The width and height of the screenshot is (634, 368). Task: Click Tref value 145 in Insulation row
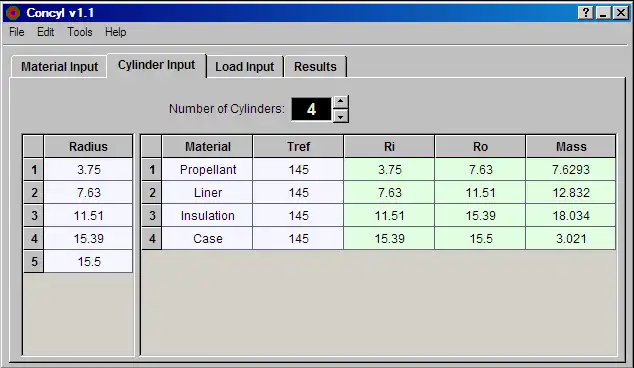[298, 216]
